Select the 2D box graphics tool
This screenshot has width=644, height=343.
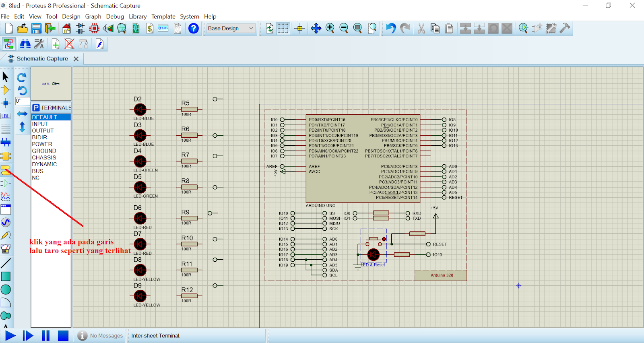pyautogui.click(x=6, y=276)
